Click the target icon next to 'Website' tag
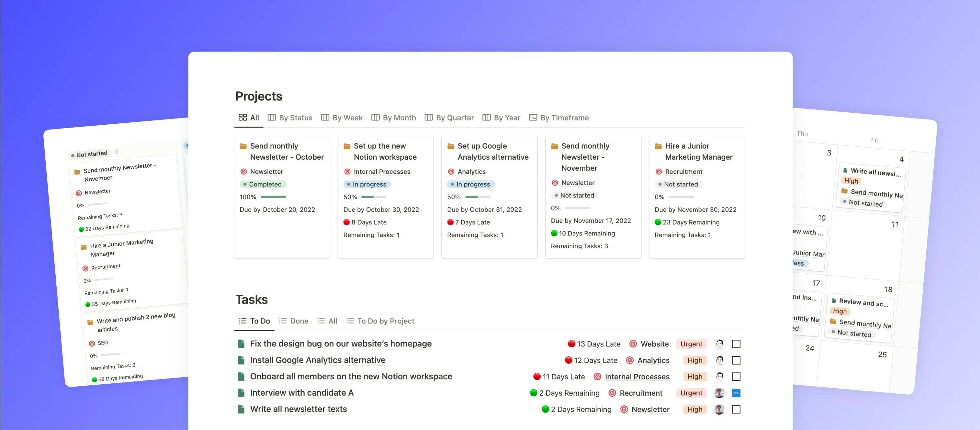980x430 pixels. click(633, 344)
